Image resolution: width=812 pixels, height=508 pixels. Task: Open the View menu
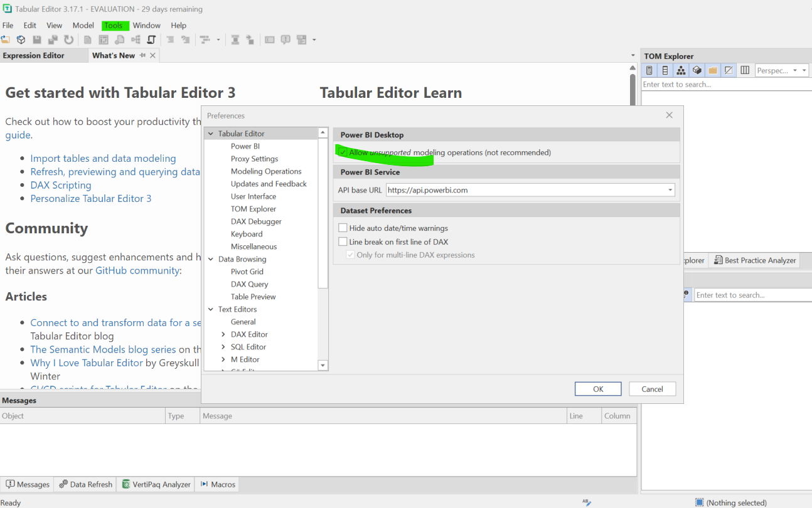(55, 26)
